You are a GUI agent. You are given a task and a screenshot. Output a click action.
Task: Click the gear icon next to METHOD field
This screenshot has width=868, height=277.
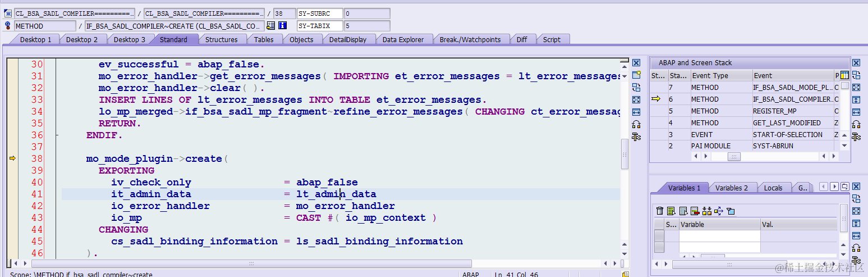point(8,26)
